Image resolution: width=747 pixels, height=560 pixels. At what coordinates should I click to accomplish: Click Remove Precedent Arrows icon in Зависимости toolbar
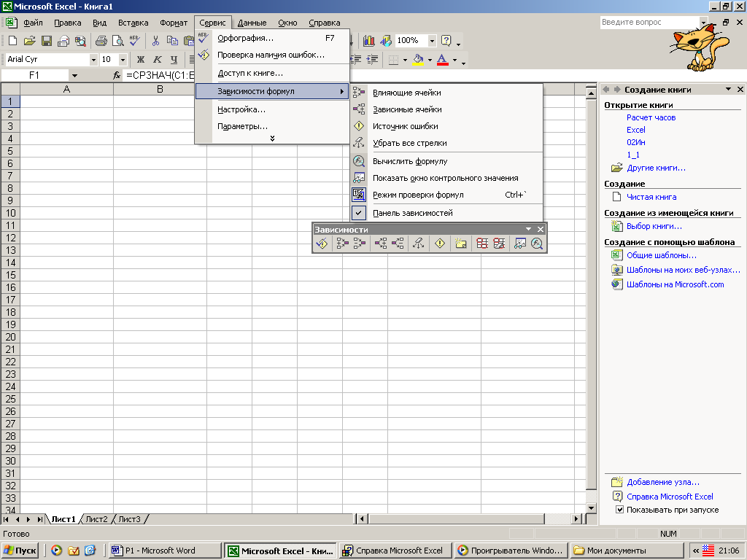[360, 244]
